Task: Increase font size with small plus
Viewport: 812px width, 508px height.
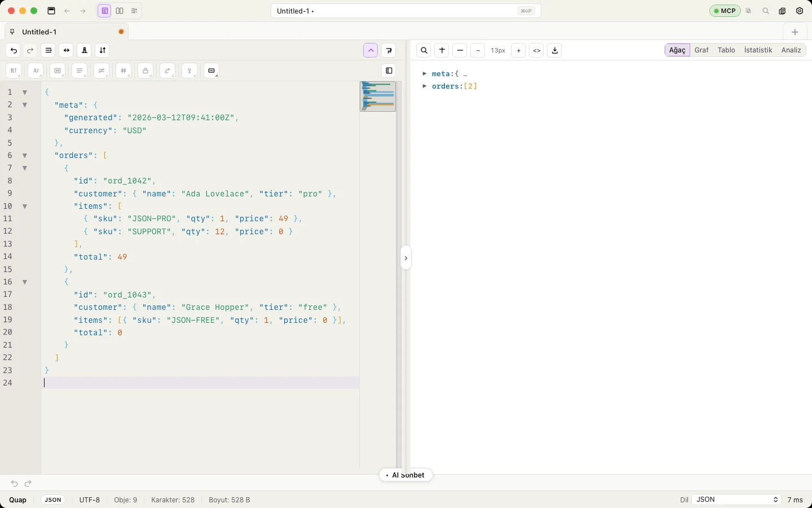Action: point(519,50)
